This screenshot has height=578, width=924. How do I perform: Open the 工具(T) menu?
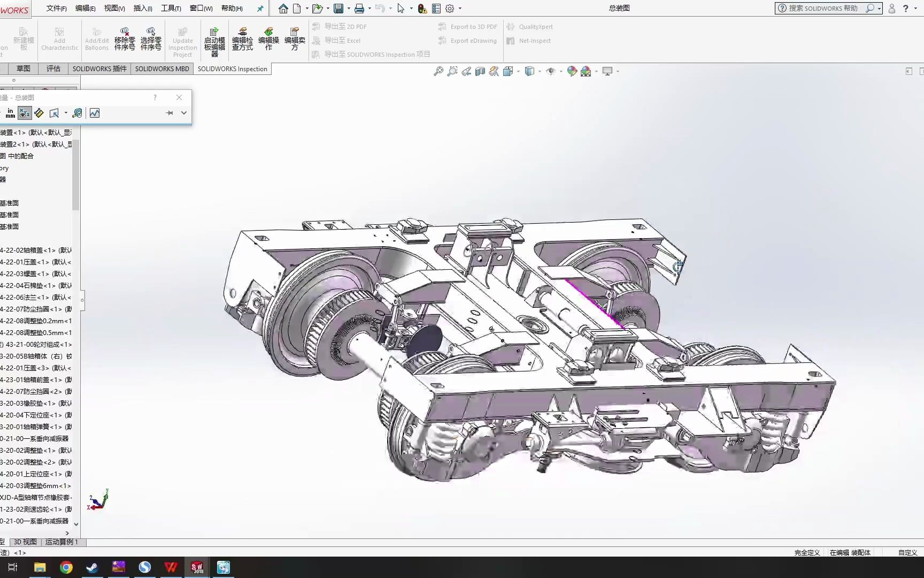coord(171,9)
